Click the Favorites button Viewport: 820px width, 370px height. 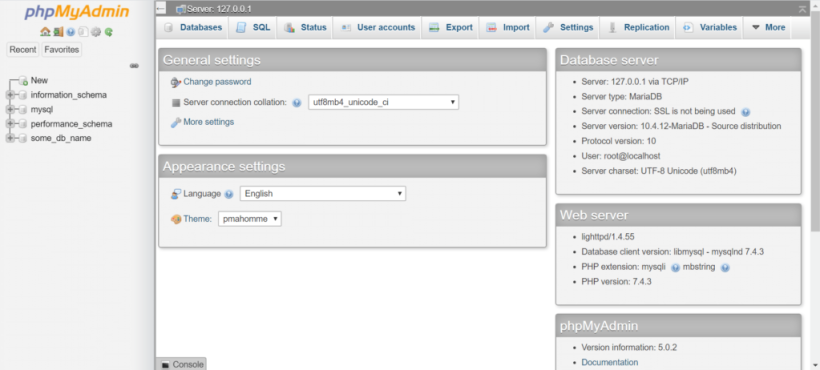(62, 50)
